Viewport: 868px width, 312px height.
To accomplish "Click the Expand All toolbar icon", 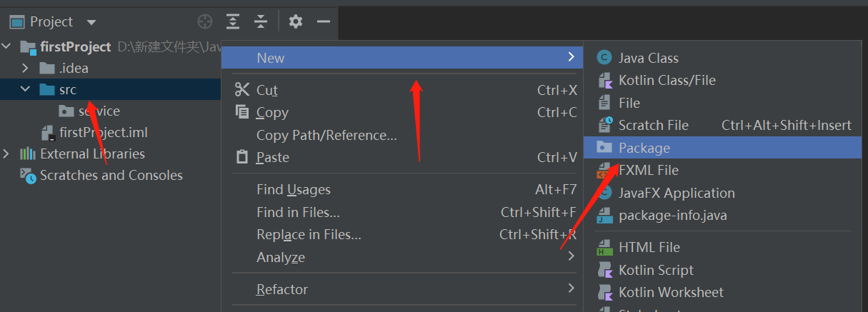I will (x=233, y=21).
